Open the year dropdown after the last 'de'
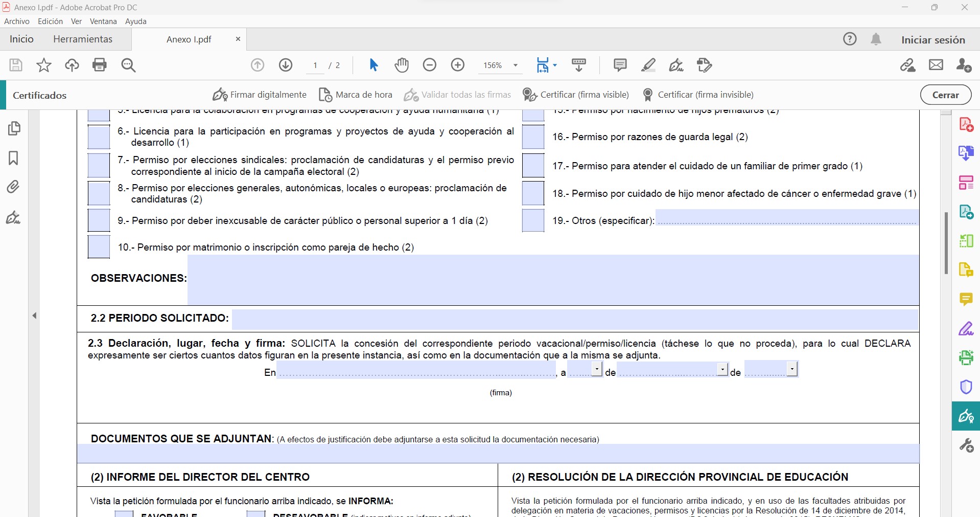The width and height of the screenshot is (980, 517). 792,369
